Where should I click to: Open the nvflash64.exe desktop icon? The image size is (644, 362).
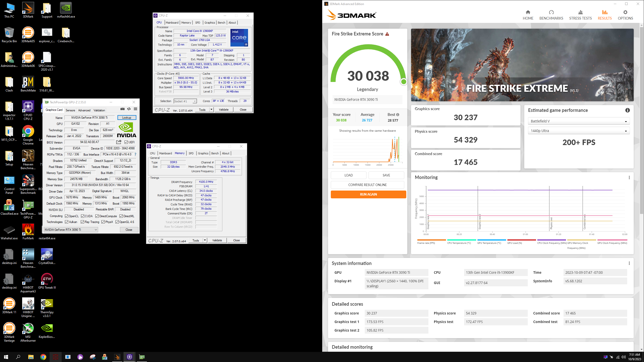(66, 10)
